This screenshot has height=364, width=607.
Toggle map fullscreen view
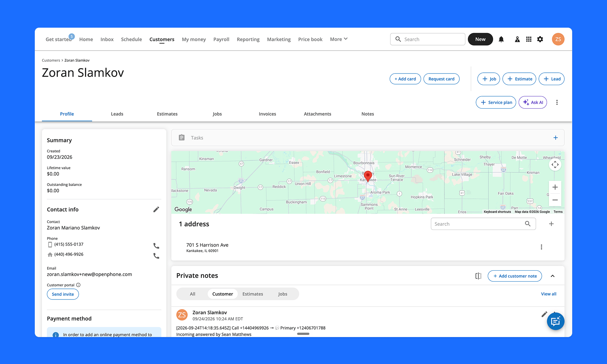coord(555,165)
